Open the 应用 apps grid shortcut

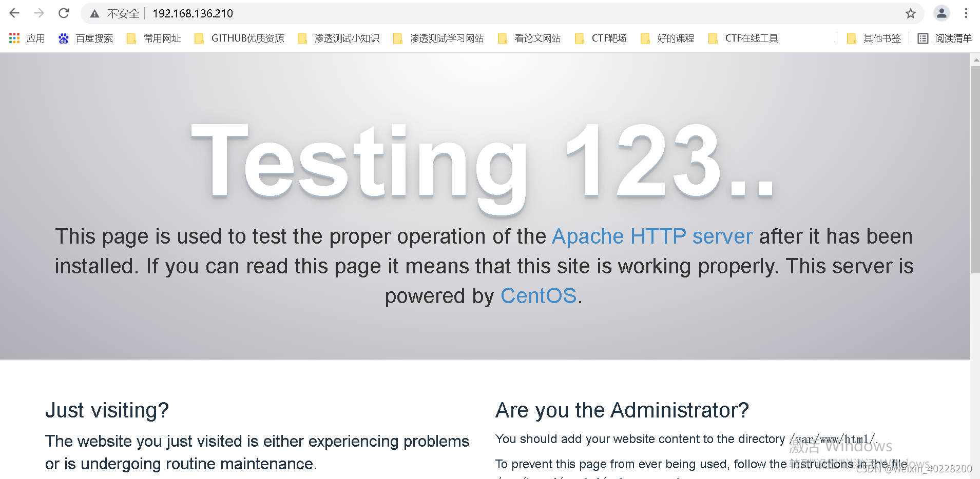click(27, 38)
